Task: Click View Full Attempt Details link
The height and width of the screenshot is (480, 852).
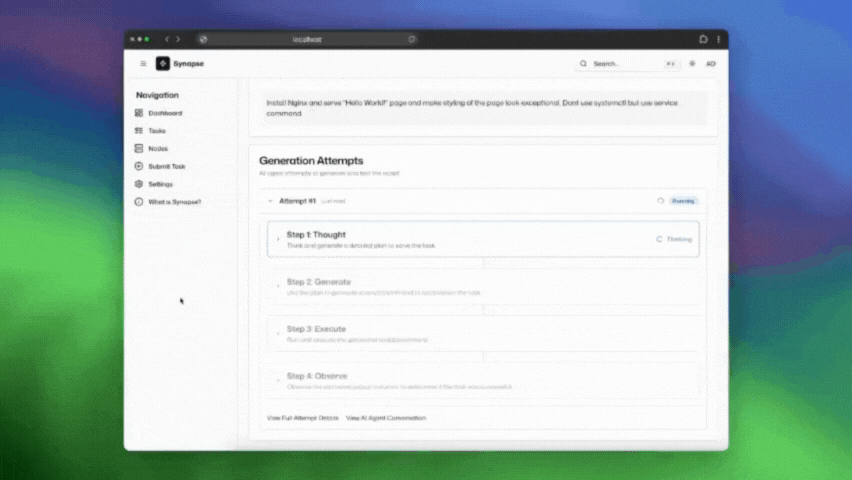Action: pyautogui.click(x=302, y=418)
